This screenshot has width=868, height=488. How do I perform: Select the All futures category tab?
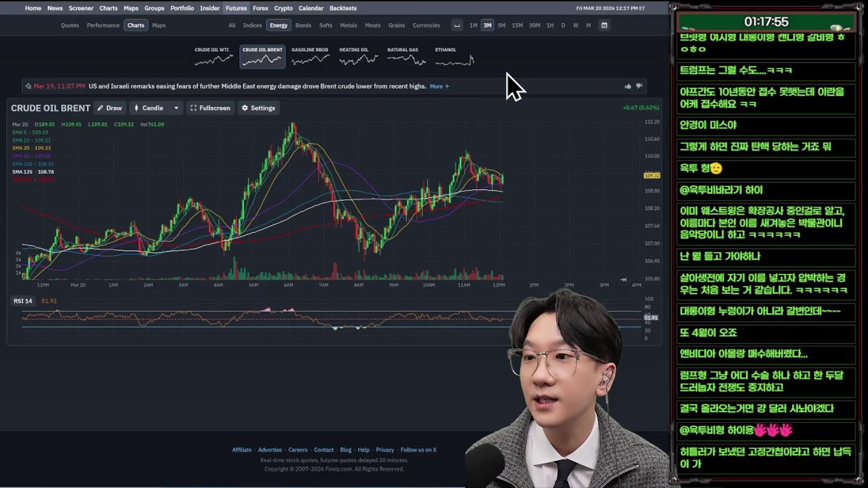pyautogui.click(x=232, y=25)
